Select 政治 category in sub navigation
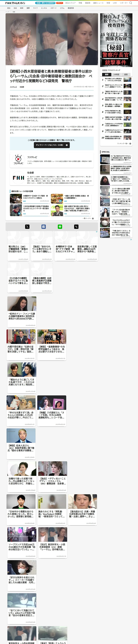This screenshot has height=644, width=138. pos(9,8)
